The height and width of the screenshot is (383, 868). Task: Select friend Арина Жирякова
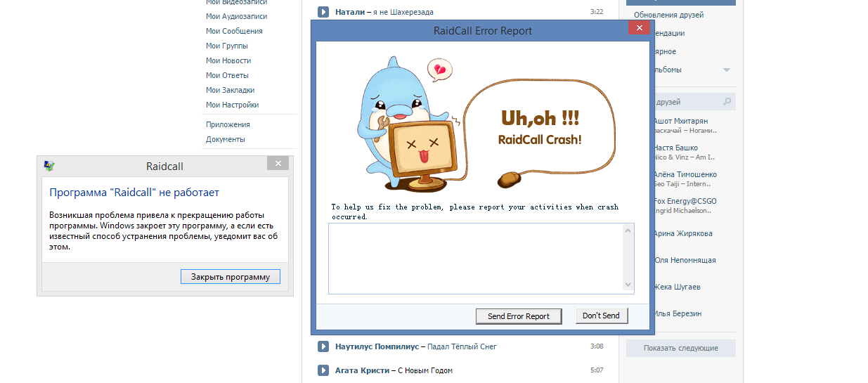683,233
